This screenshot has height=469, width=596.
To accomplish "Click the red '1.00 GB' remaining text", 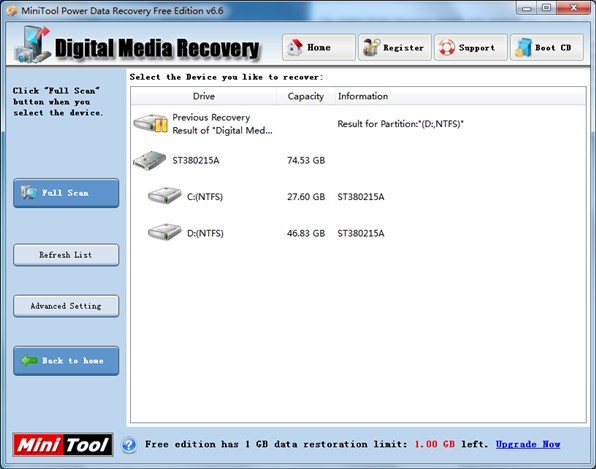I will pyautogui.click(x=434, y=444).
